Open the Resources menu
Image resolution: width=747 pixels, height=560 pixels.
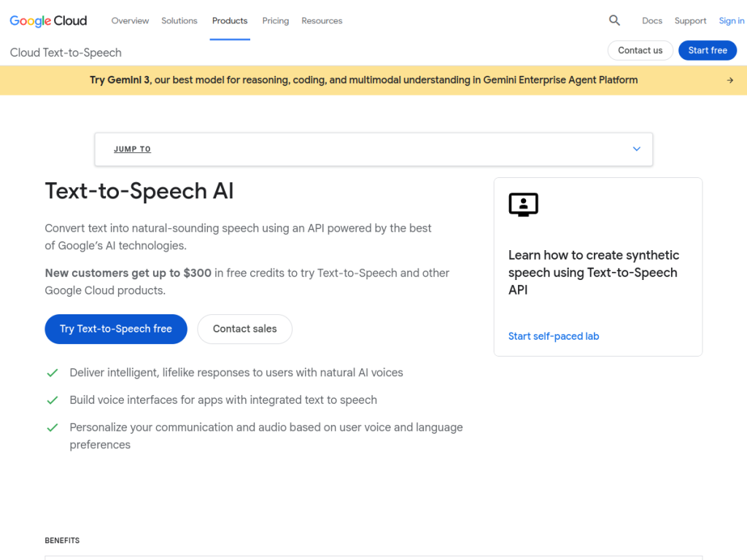coord(322,20)
